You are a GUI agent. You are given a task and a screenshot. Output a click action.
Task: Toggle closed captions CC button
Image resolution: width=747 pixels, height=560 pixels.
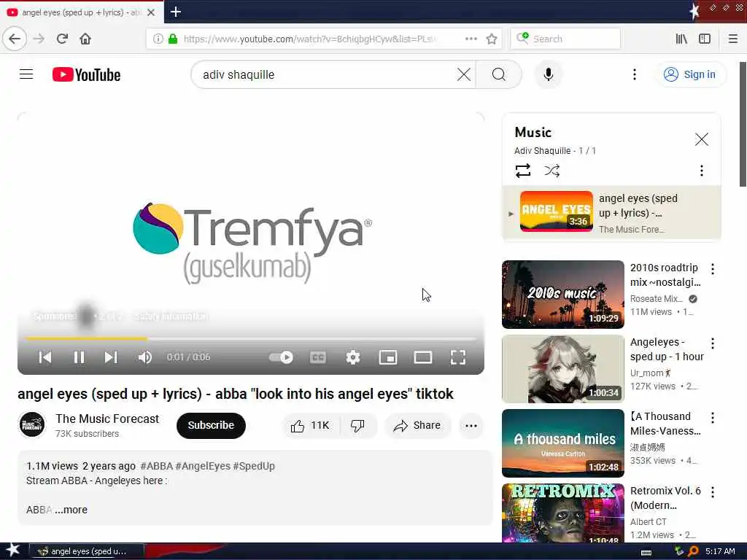coord(318,357)
